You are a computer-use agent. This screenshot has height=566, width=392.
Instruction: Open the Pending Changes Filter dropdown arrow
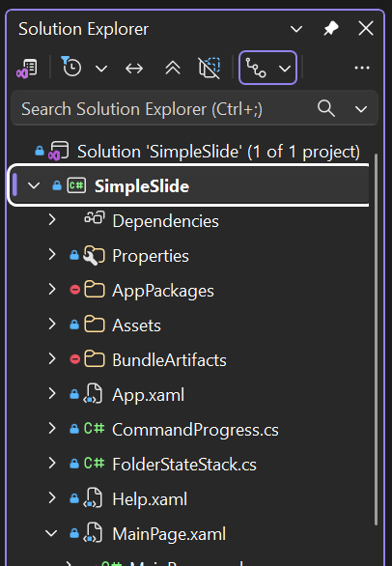click(101, 69)
